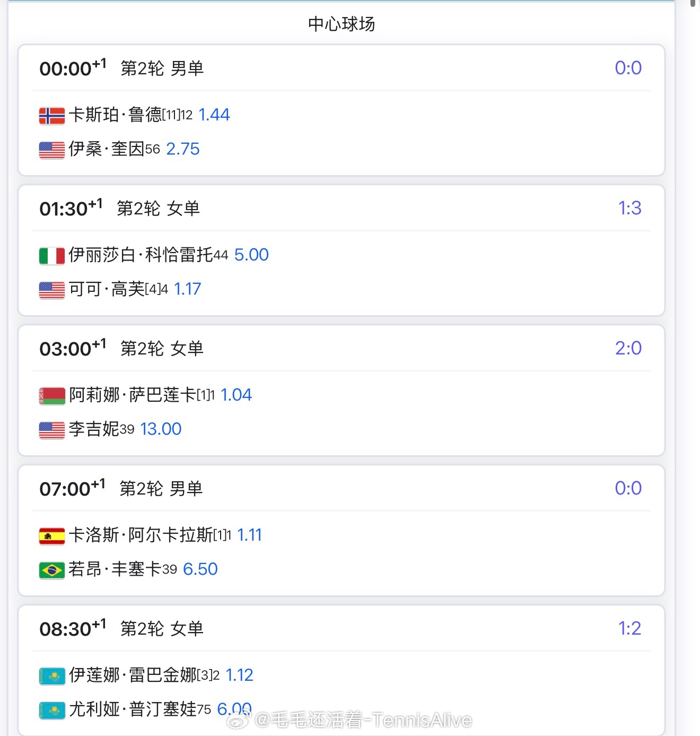Click Spain flag beside 卡洛斯·阿尔卡拉斯
700x736 pixels.
coord(51,536)
